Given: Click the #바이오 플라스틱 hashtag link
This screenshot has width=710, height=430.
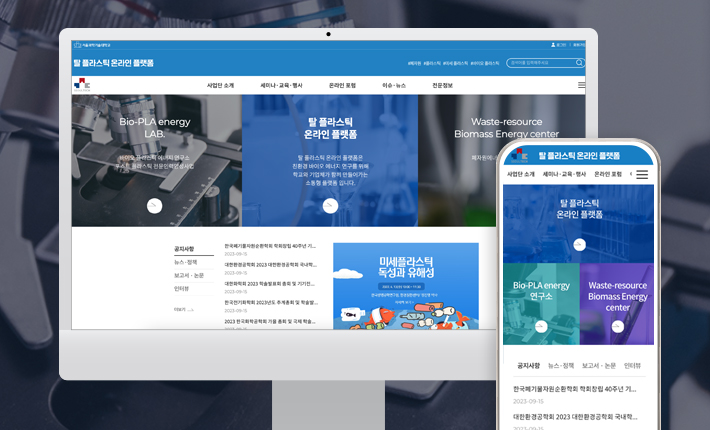Looking at the screenshot, I should pyautogui.click(x=485, y=63).
